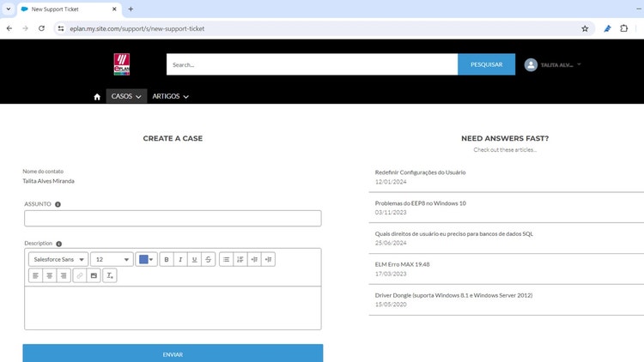Click the CREATE A CASE heading
Viewport: 644px width, 362px height.
coord(173,138)
